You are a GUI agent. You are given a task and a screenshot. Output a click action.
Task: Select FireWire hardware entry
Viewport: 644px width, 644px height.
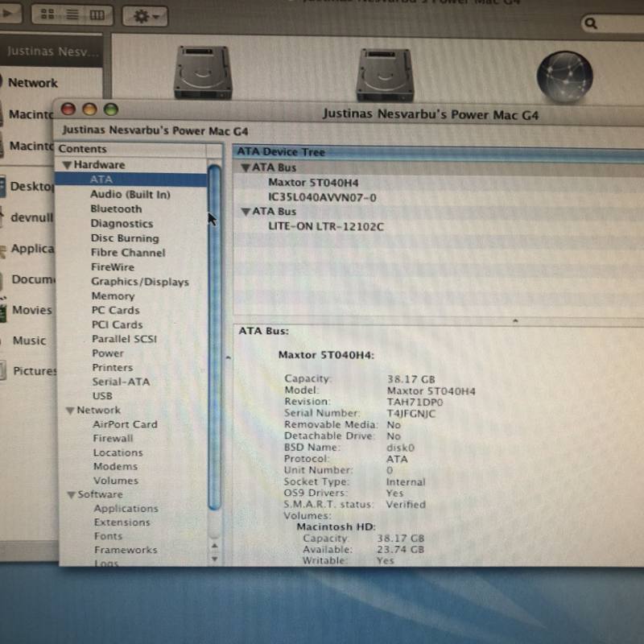point(113,267)
